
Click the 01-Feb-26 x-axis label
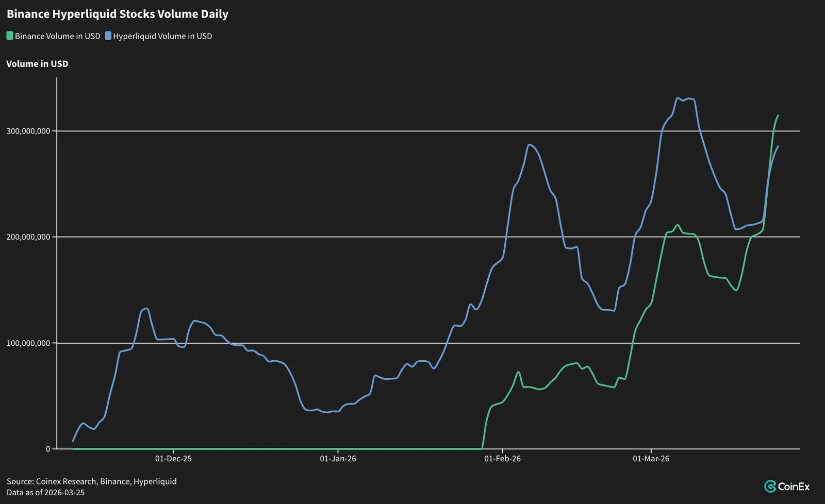[502, 459]
